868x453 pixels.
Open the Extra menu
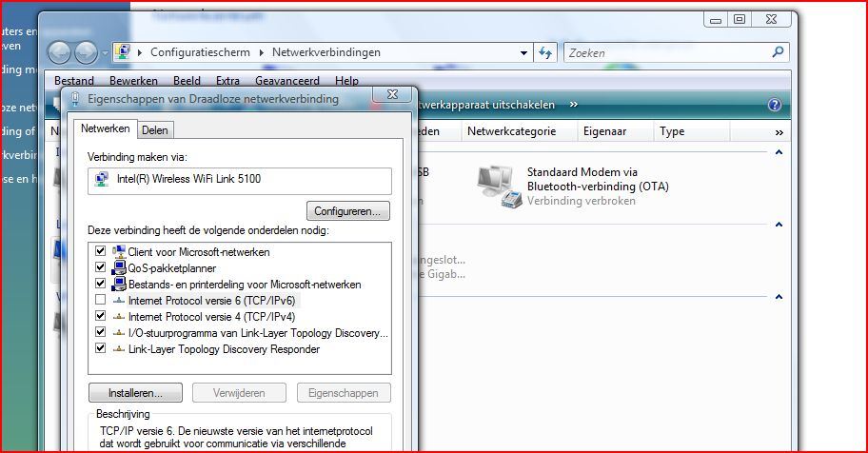tap(227, 81)
